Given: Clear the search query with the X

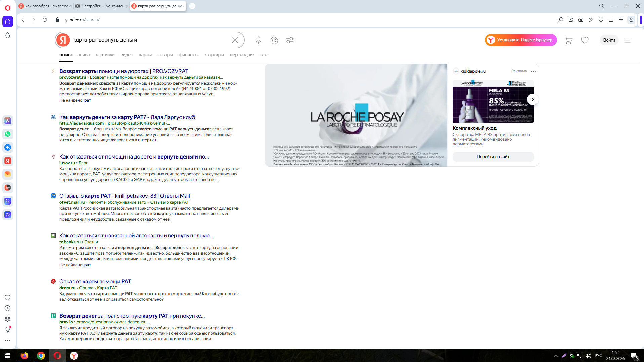Looking at the screenshot, I should click(235, 40).
